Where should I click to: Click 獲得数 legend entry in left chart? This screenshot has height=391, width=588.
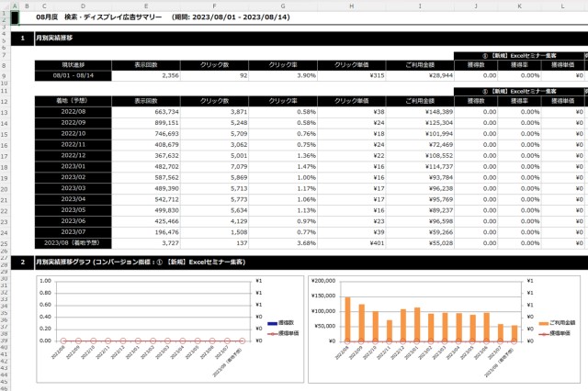[281, 323]
